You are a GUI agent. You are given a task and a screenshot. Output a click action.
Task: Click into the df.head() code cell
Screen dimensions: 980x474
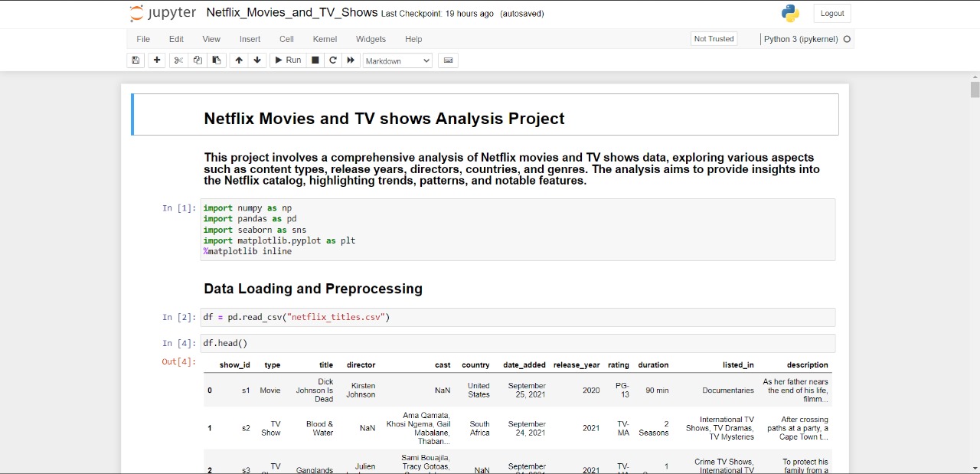pos(518,343)
